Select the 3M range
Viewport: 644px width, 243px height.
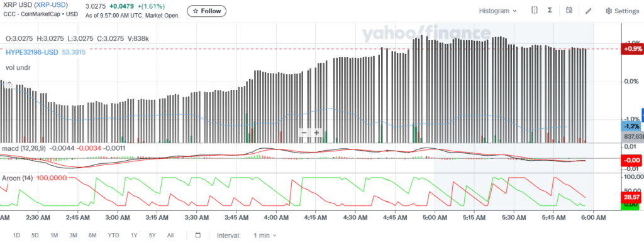73,235
